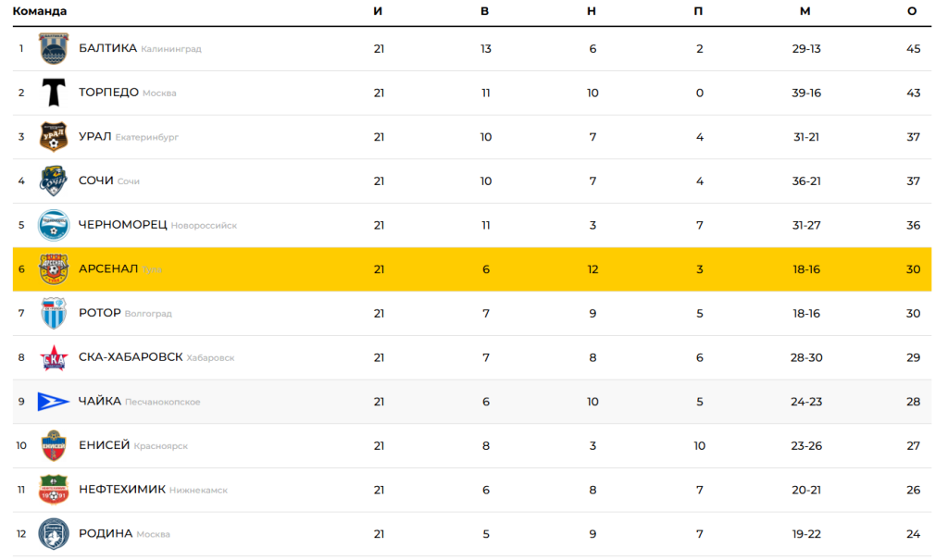This screenshot has width=948, height=560.
Task: Click the М goals column header
Action: 805,11
